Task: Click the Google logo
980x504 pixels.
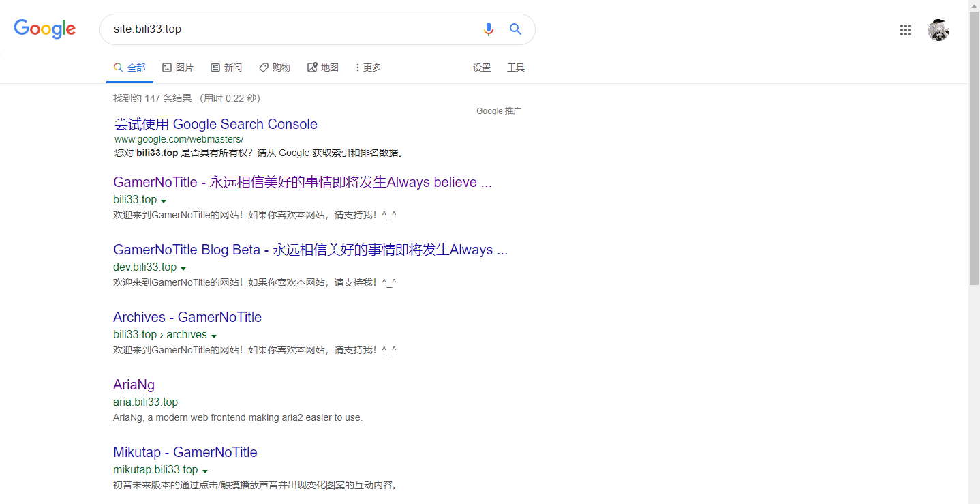Action: click(44, 29)
